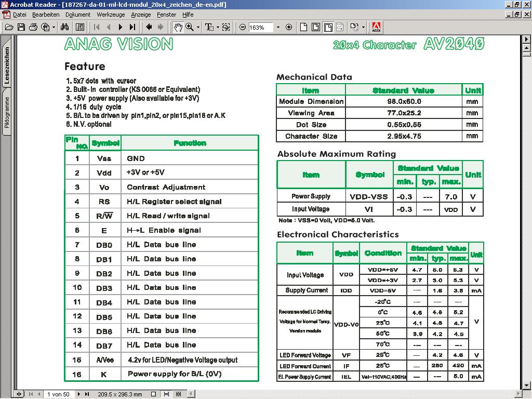Screen dimensions: 532x399
Task: Click the Print icon
Action: (33, 27)
